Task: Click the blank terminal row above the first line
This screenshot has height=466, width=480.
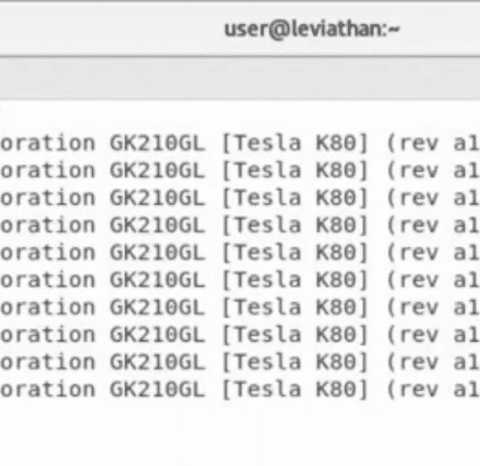Action: [240, 116]
